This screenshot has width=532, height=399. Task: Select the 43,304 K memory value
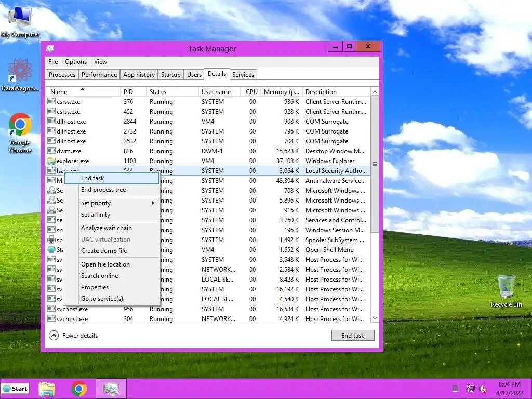(x=287, y=180)
